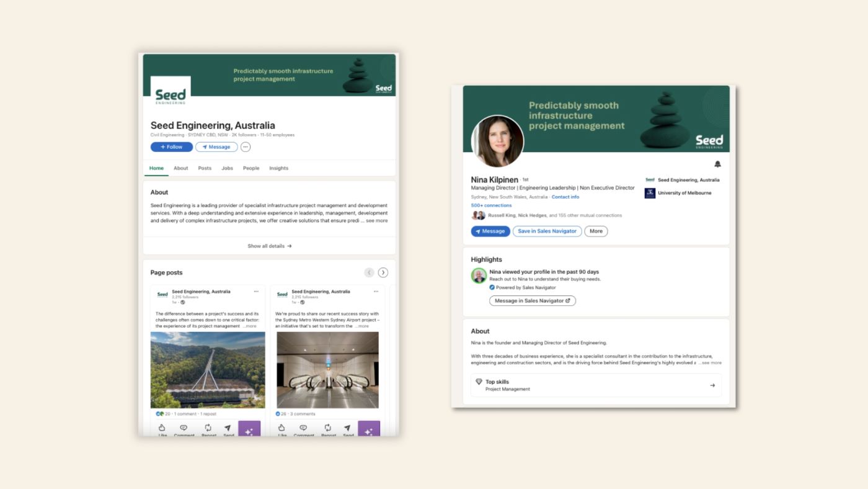This screenshot has height=489, width=868.
Task: Click the Seed avatar on the Sydney Metro post
Action: 282,294
